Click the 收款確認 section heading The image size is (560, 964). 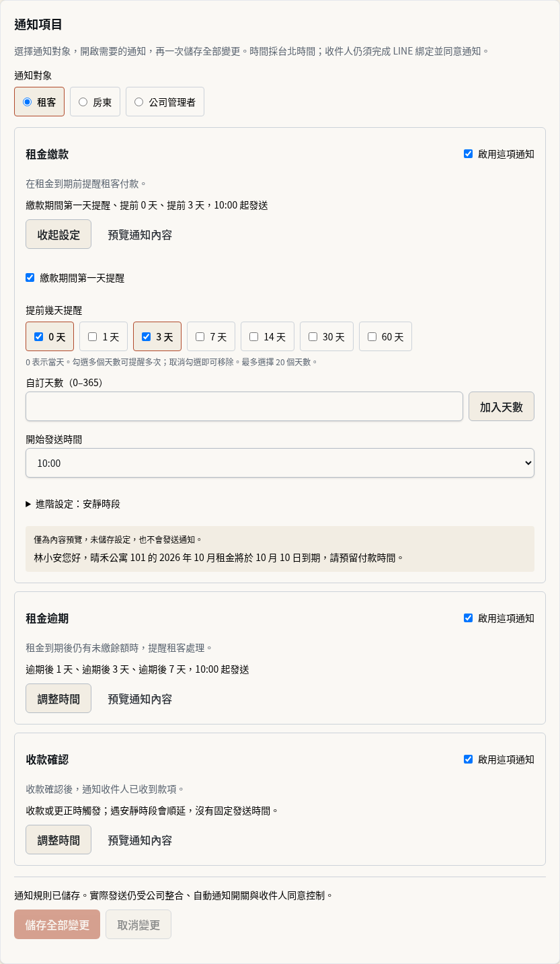[47, 759]
